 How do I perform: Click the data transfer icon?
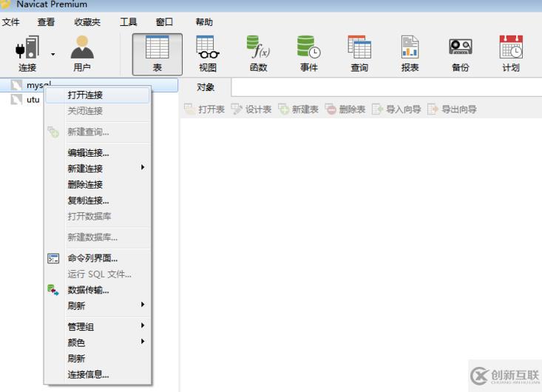coord(53,290)
